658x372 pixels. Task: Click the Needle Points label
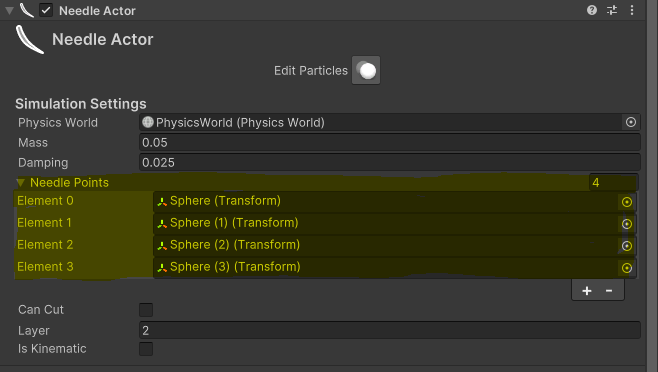click(69, 183)
